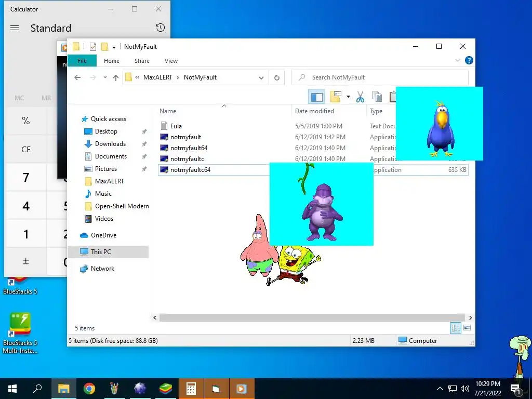The width and height of the screenshot is (532, 399).
Task: Click the Back navigation arrow
Action: pyautogui.click(x=77, y=77)
